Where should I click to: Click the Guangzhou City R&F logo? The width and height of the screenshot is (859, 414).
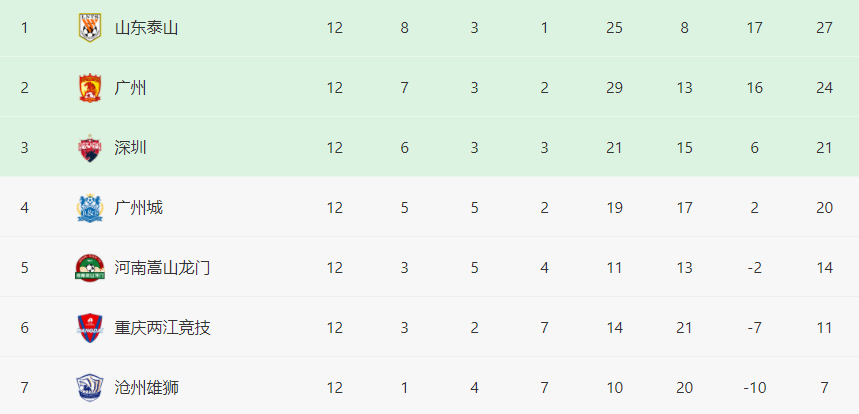[x=90, y=208]
